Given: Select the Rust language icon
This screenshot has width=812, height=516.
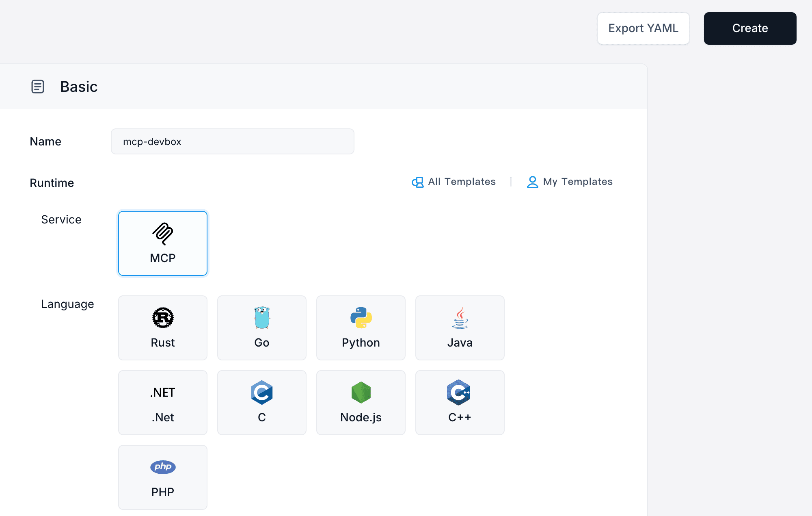Looking at the screenshot, I should (x=162, y=318).
